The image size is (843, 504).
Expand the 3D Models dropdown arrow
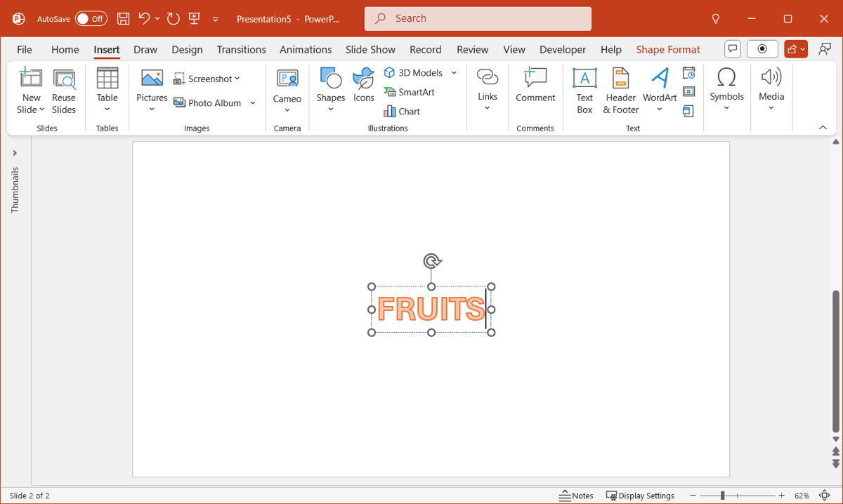(x=454, y=72)
